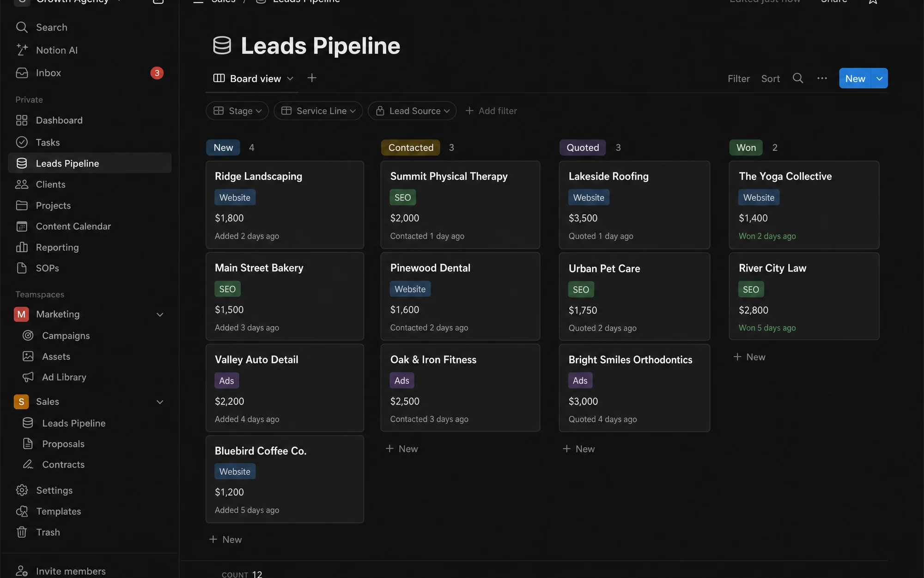The width and height of the screenshot is (924, 578).
Task: Open the Bluebird Coffee Co. card
Action: tap(285, 479)
